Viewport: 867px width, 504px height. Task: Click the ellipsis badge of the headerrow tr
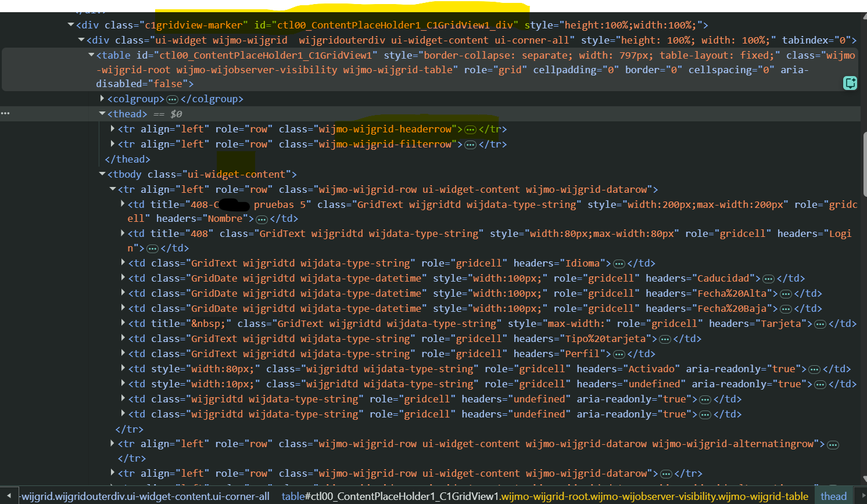[x=471, y=129]
